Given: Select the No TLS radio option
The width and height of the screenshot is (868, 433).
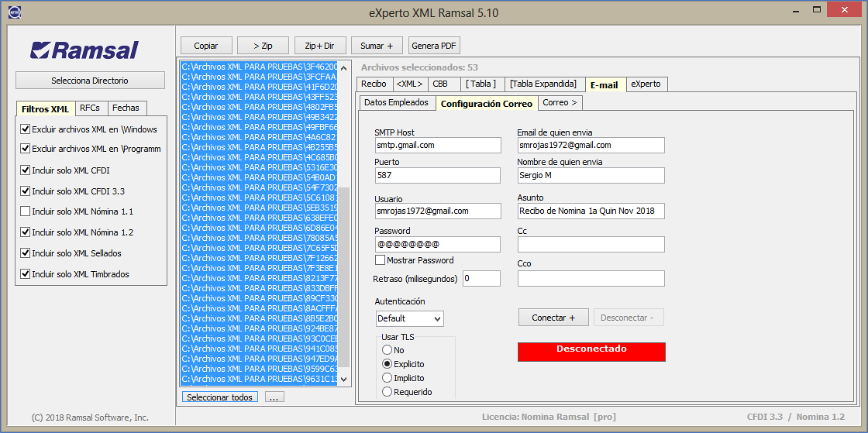Looking at the screenshot, I should (387, 350).
